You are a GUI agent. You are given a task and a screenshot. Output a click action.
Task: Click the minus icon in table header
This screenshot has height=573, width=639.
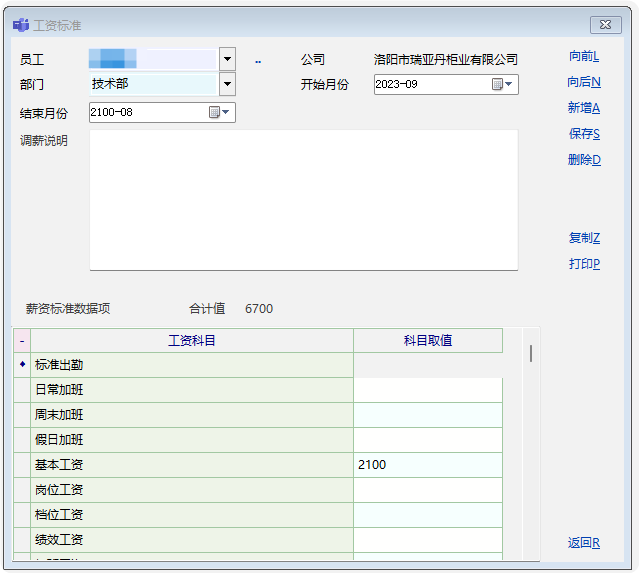pyautogui.click(x=22, y=341)
